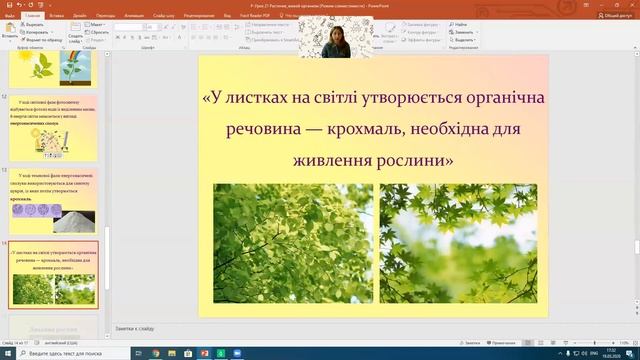Fit slide to current window icon
Viewport: 640px width, 360px height.
635,343
